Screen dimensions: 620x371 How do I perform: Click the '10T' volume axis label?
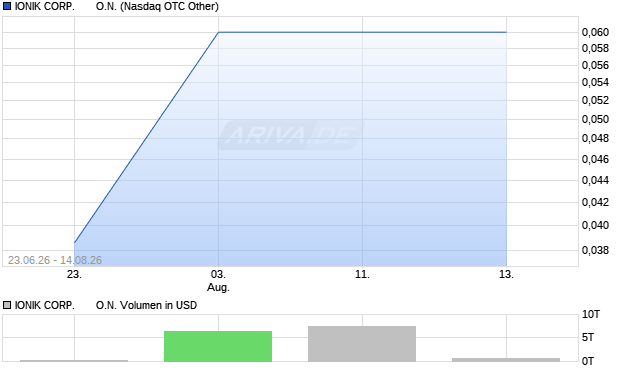(591, 314)
